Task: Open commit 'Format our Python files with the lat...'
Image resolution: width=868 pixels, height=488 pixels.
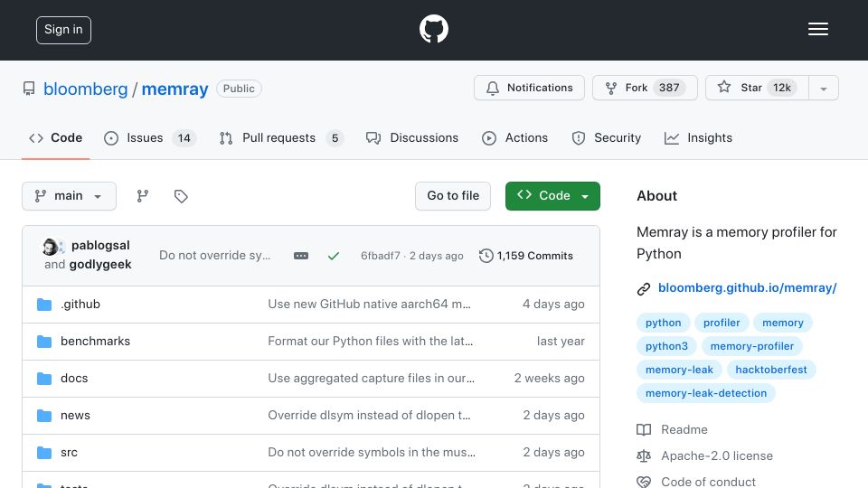Action: (x=371, y=342)
